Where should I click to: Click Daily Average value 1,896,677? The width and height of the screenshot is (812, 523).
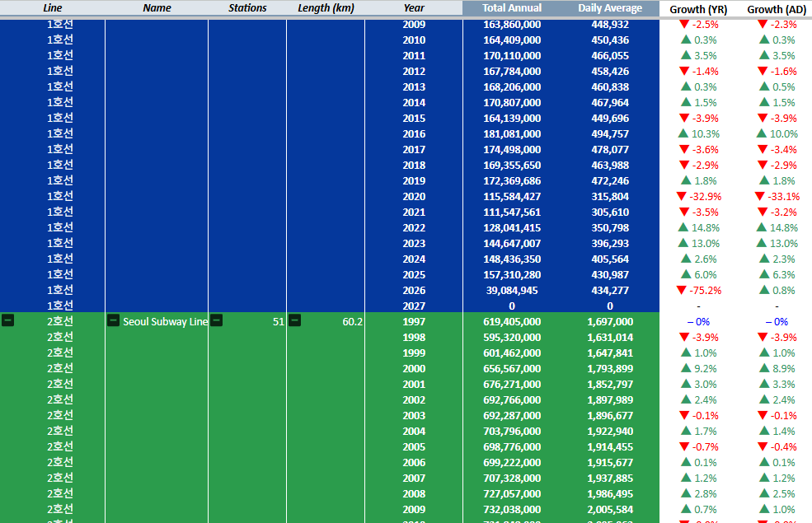click(610, 415)
